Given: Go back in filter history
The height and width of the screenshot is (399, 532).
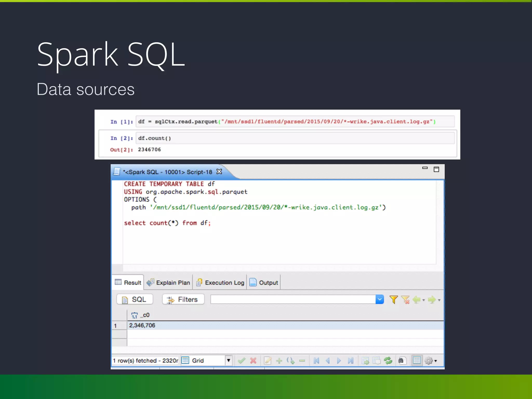Looking at the screenshot, I should click(417, 300).
